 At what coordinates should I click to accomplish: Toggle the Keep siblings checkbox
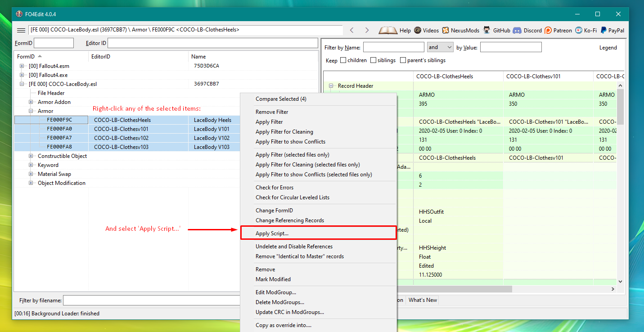point(373,60)
